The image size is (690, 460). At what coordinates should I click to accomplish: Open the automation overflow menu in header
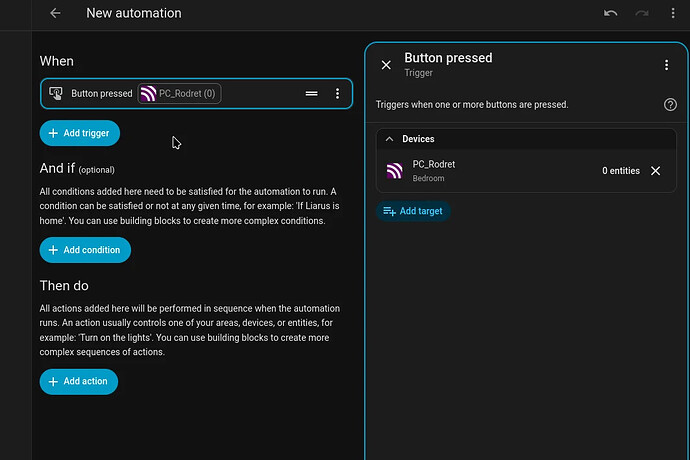[x=673, y=13]
